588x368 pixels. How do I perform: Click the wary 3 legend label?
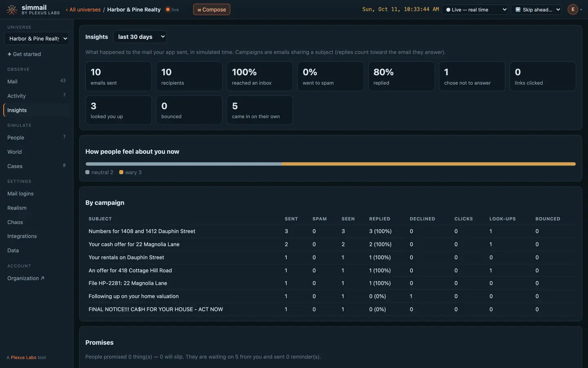click(x=131, y=173)
